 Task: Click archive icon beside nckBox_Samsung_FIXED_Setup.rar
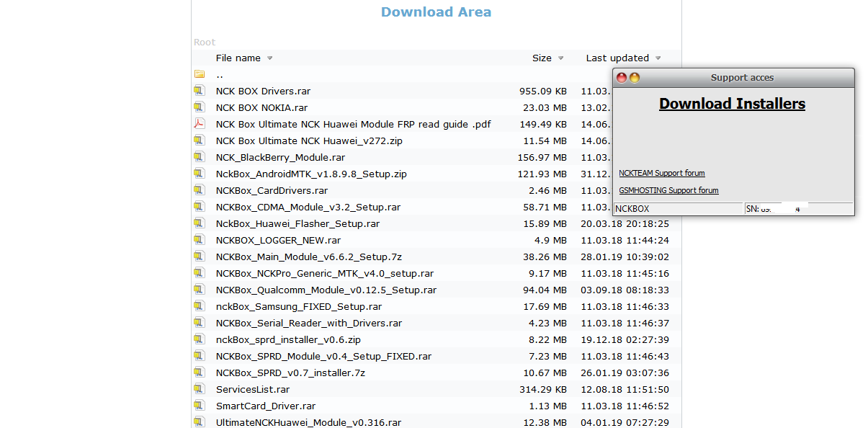(x=200, y=306)
